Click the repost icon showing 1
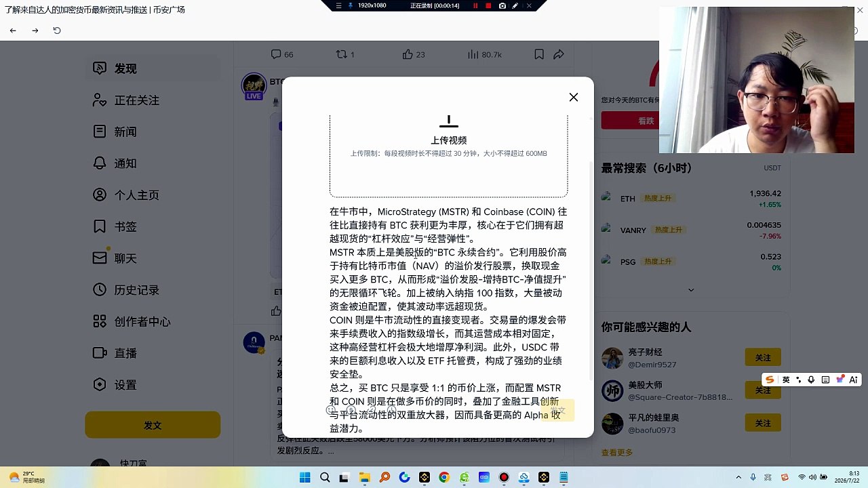The height and width of the screenshot is (488, 868). coord(342,54)
